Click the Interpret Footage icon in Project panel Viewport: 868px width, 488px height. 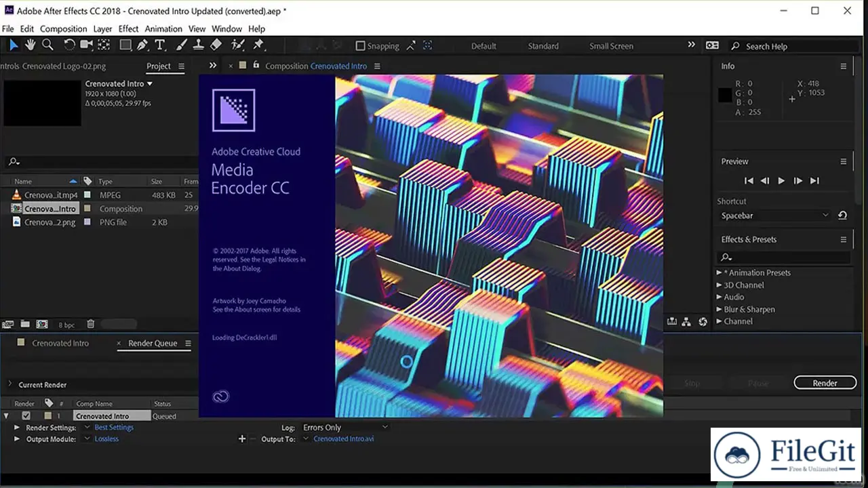coord(8,325)
